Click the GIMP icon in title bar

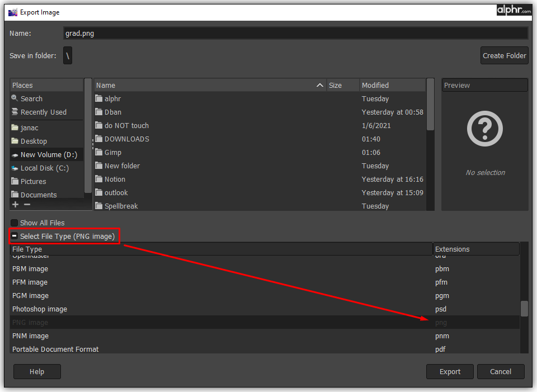tap(13, 12)
